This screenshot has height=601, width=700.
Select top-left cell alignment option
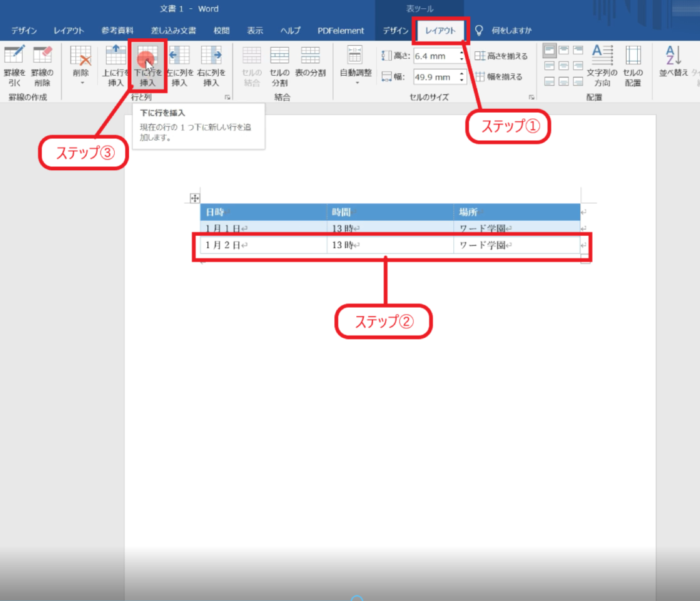(x=549, y=50)
